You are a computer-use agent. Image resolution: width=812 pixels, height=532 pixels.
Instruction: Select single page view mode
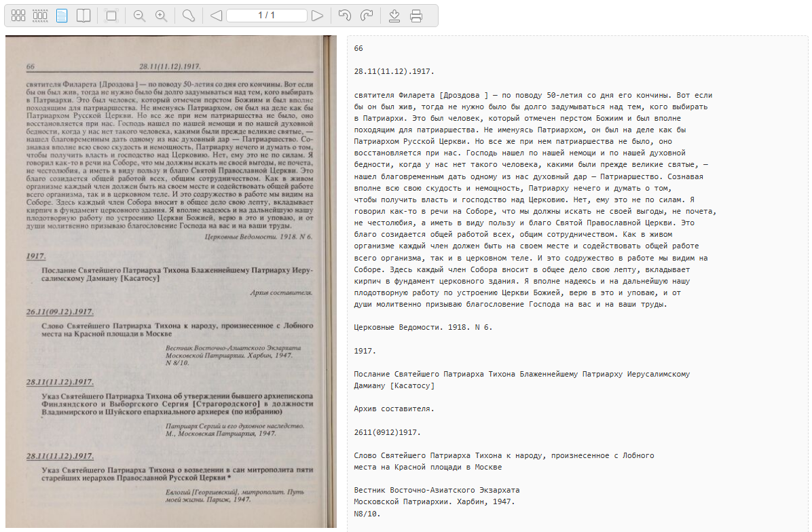(x=62, y=16)
